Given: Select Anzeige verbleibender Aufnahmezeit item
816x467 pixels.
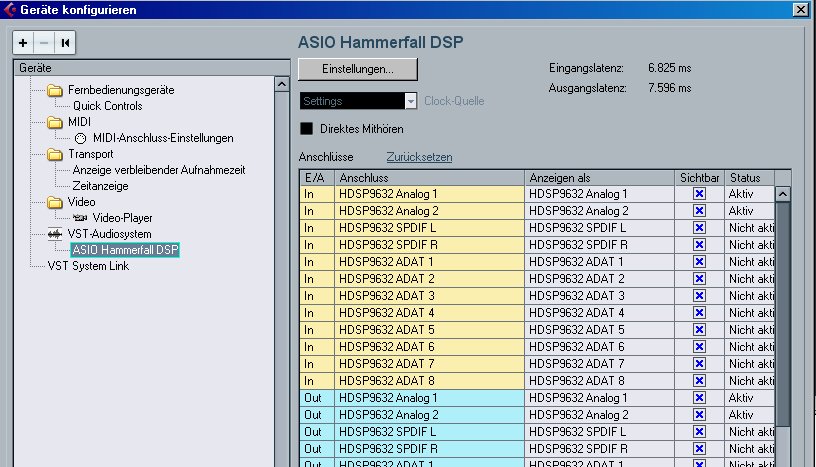Looking at the screenshot, I should click(x=159, y=170).
